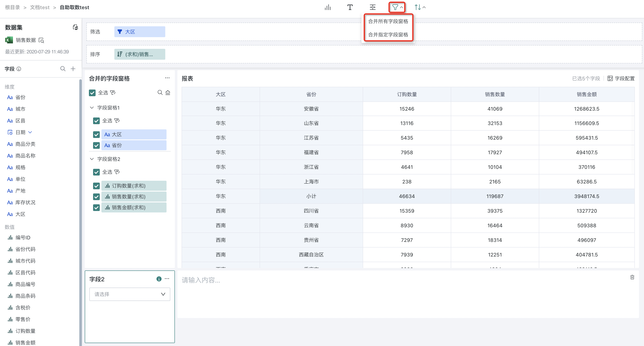This screenshot has height=346, width=644.
Task: Click the (求和)销售... sort chip
Action: 140,54
